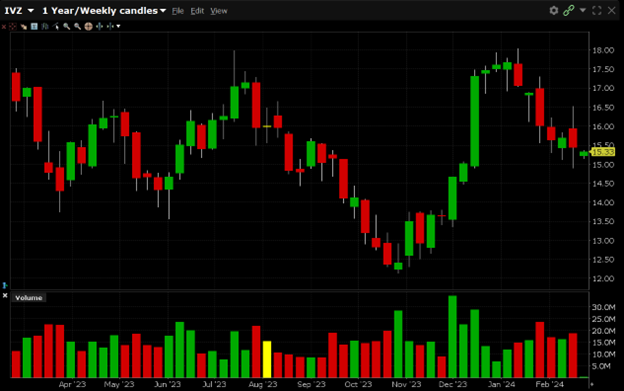Click the Aug '23 time axis label
624x391 pixels.
pos(262,384)
